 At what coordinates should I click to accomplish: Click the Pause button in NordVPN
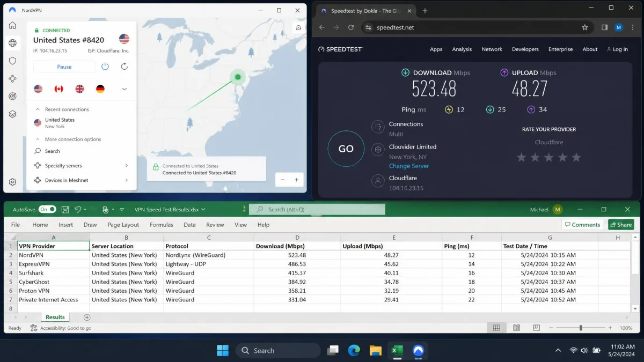click(64, 67)
